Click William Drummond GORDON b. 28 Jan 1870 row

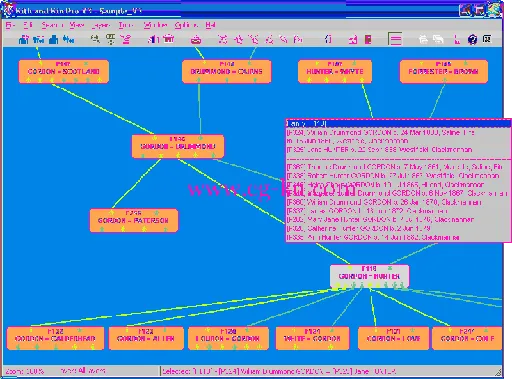(398, 202)
